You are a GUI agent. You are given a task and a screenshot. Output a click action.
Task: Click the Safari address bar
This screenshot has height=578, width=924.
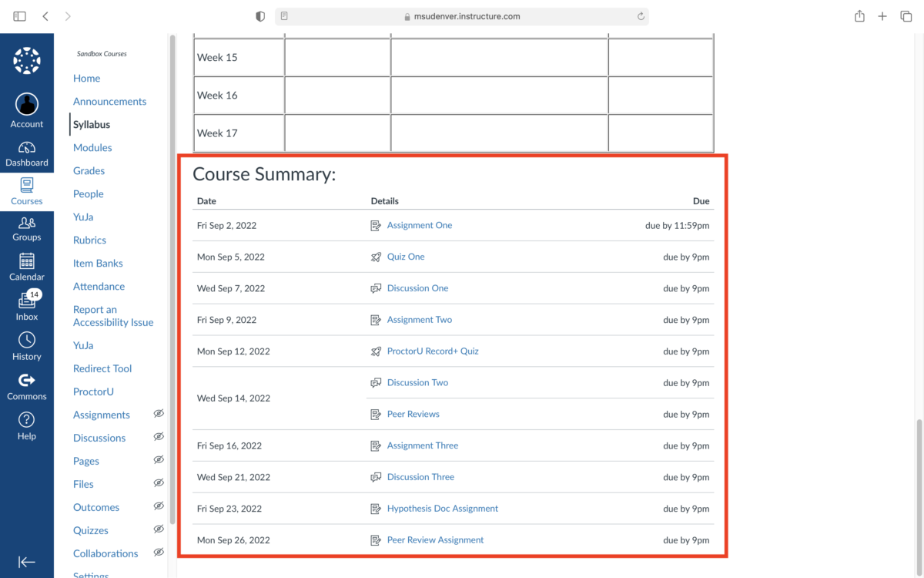(x=462, y=16)
